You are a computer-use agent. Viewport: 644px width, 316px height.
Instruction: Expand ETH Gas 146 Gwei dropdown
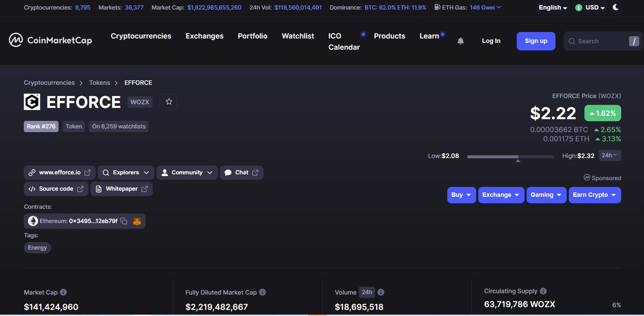tap(486, 8)
